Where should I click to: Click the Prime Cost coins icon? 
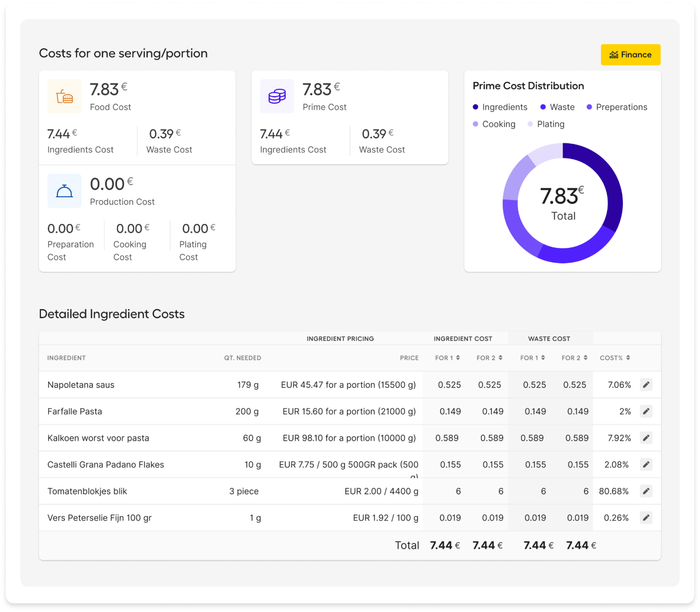click(x=277, y=96)
